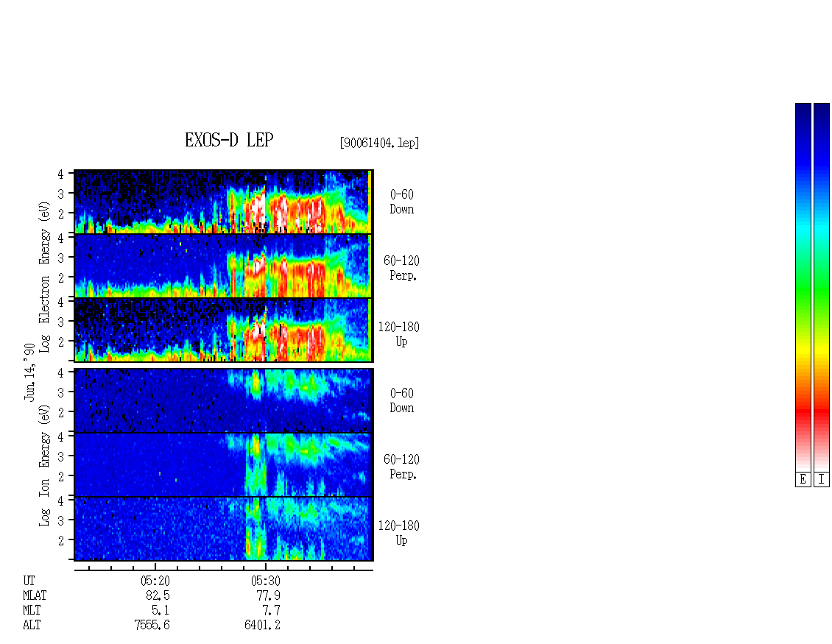Click the 05:20 tick mark on time axis
The height and width of the screenshot is (644, 832).
[155, 567]
